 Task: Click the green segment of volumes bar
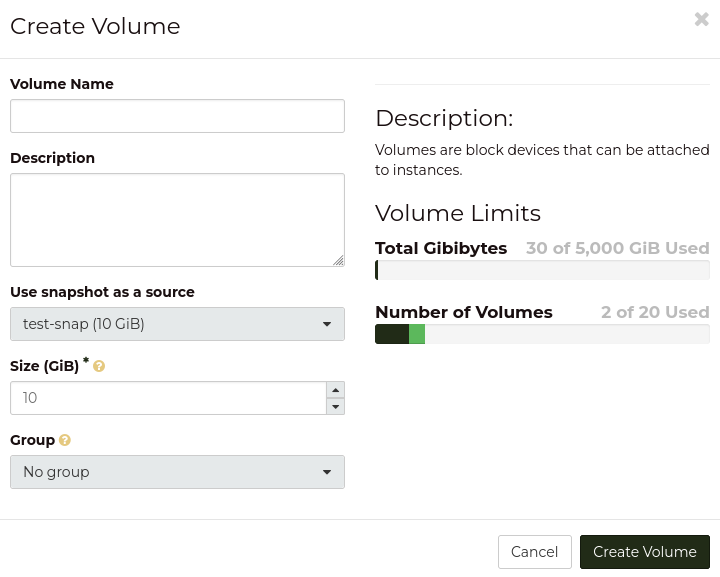pos(417,334)
